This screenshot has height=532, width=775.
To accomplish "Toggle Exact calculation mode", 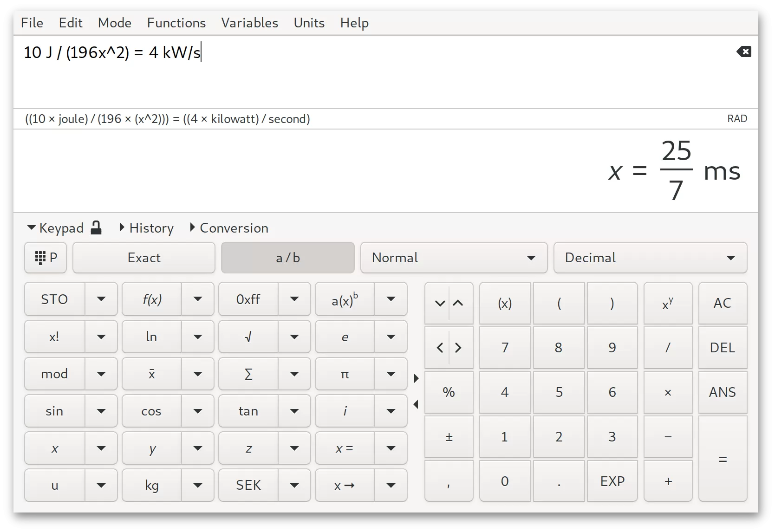I will tap(143, 258).
